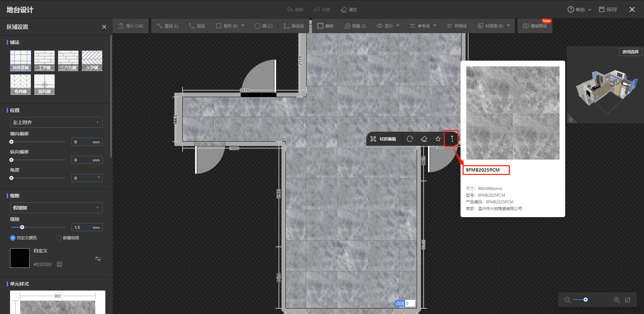Click the room selection (房间选择) button
The image size is (644, 314).
point(630,52)
